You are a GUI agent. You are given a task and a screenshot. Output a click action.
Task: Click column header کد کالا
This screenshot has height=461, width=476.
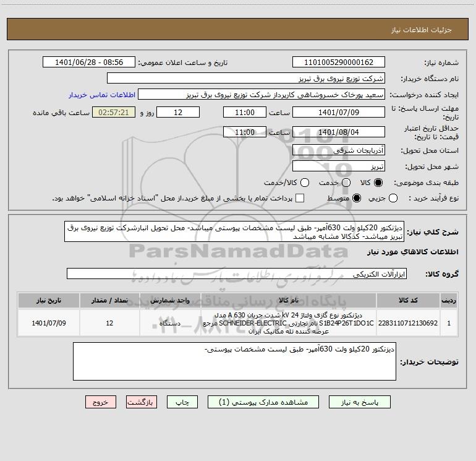tap(408, 301)
